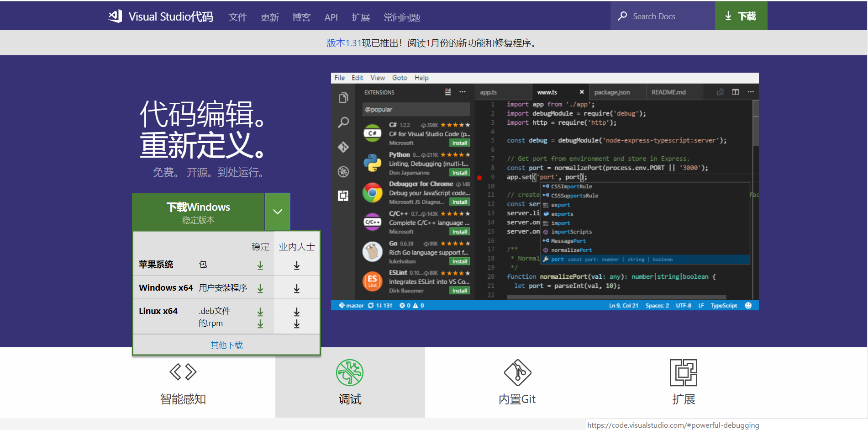Open the Extensions panel more actions ellipsis
868x430 pixels.
pos(463,92)
